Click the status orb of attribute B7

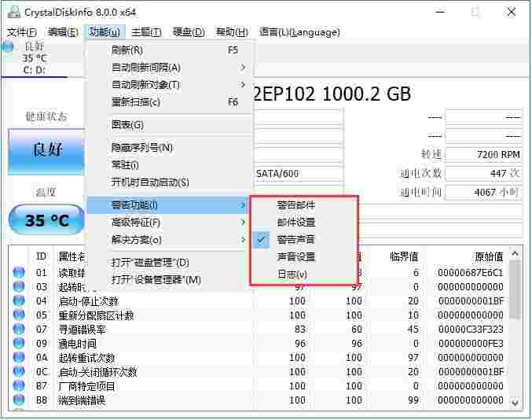pyautogui.click(x=19, y=385)
